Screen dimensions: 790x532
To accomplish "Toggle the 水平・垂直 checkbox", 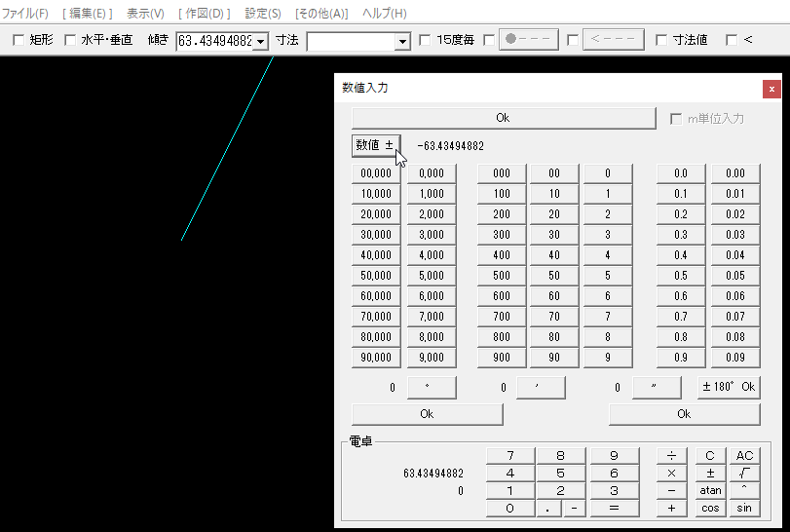I will (x=70, y=40).
